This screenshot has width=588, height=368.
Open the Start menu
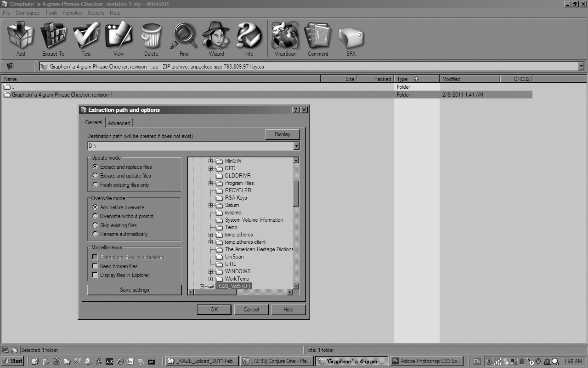click(x=12, y=361)
